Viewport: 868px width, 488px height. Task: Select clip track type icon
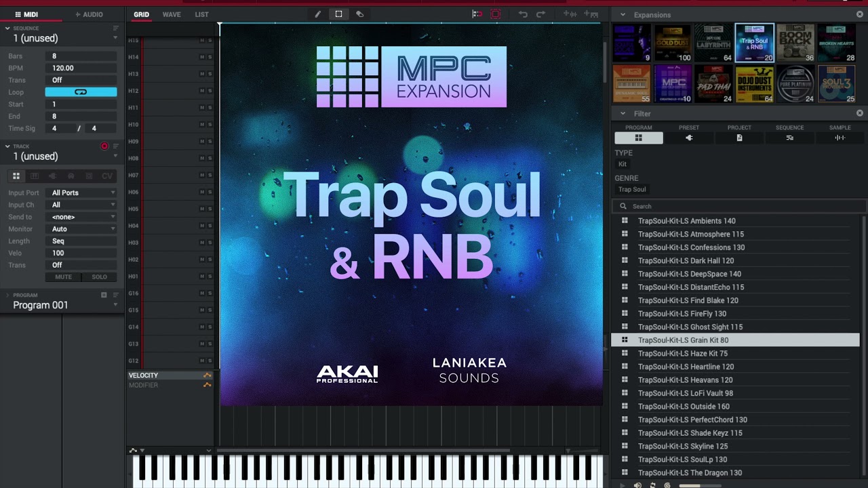[89, 176]
